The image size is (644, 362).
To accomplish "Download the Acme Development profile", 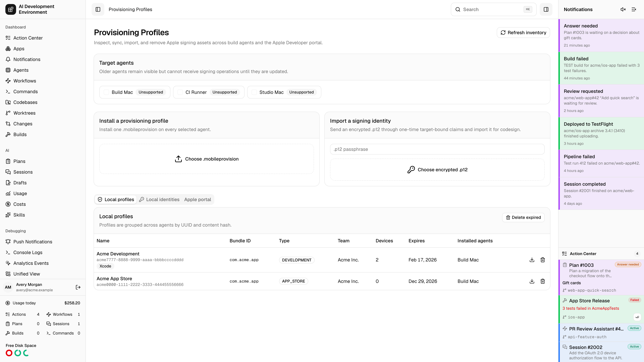I will 532,260.
